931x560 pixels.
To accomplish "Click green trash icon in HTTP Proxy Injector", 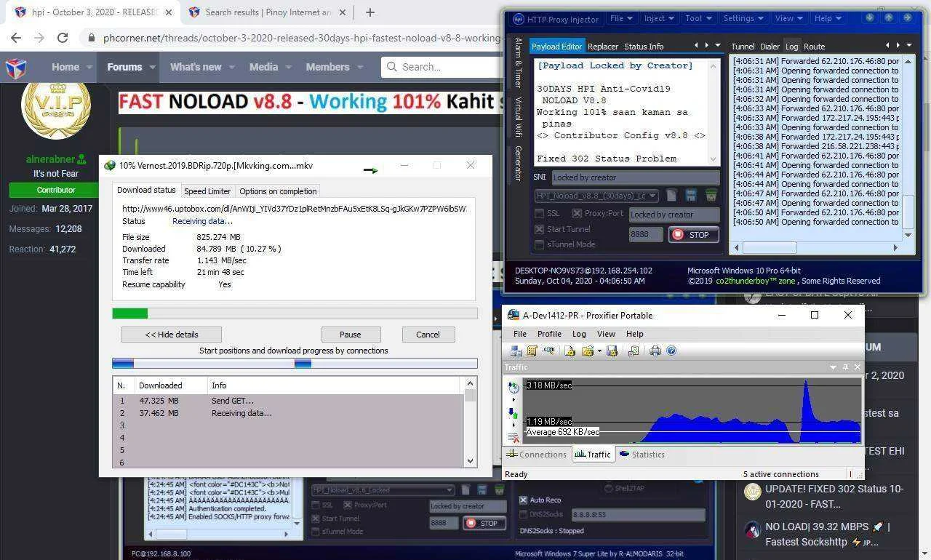I will click(x=711, y=195).
